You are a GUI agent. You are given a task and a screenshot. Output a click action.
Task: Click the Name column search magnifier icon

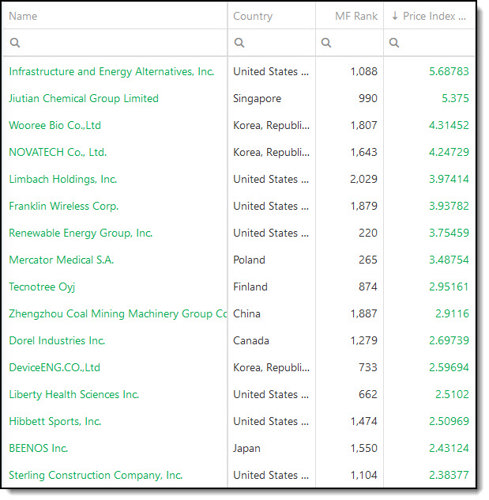15,43
